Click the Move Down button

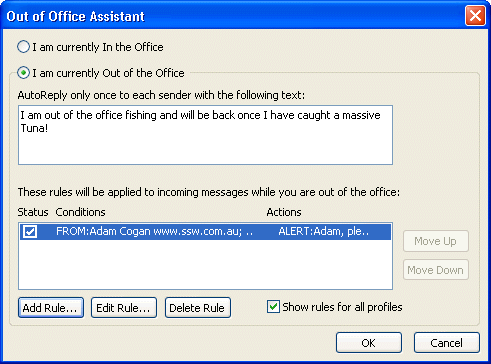click(436, 270)
